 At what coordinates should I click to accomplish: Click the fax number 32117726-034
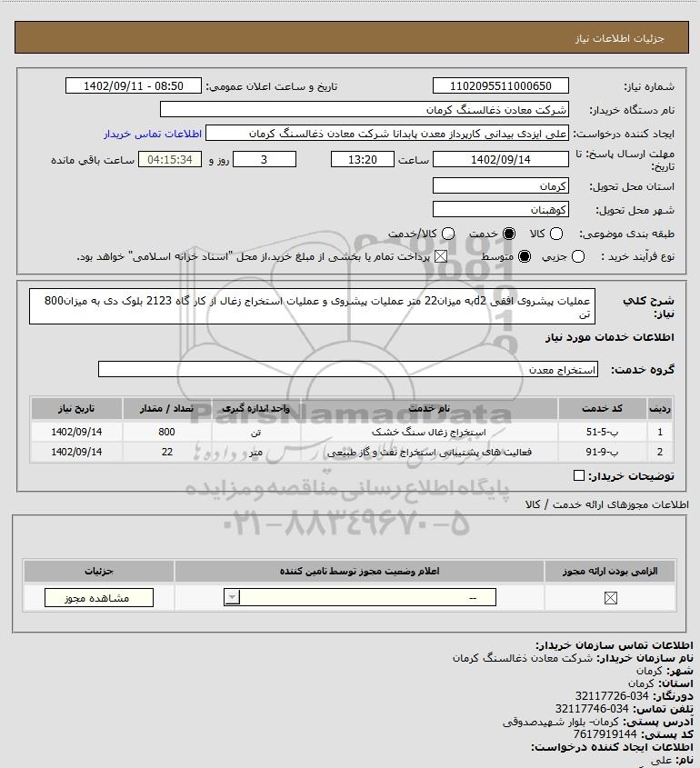tap(612, 696)
